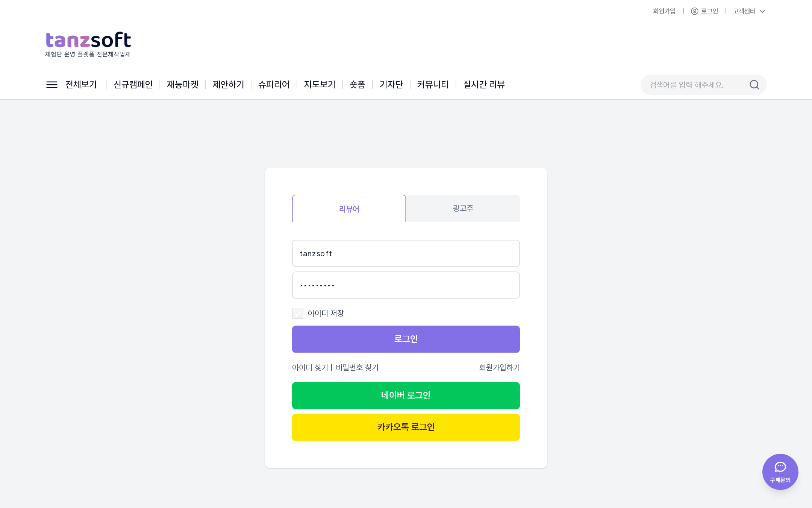Select 실시간 리뷰 in the navigation
The image size is (812, 508).
click(x=484, y=85)
